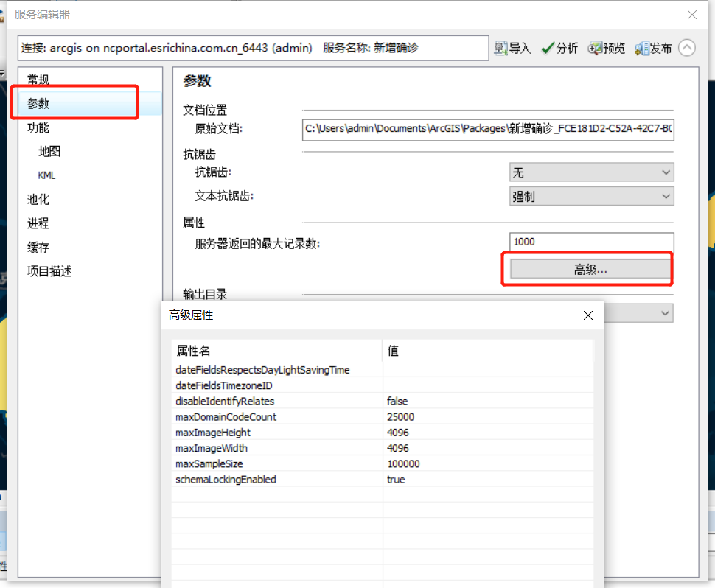
Task: Click the 服务器返回的最大记录数 field showing 1000
Action: (x=591, y=242)
